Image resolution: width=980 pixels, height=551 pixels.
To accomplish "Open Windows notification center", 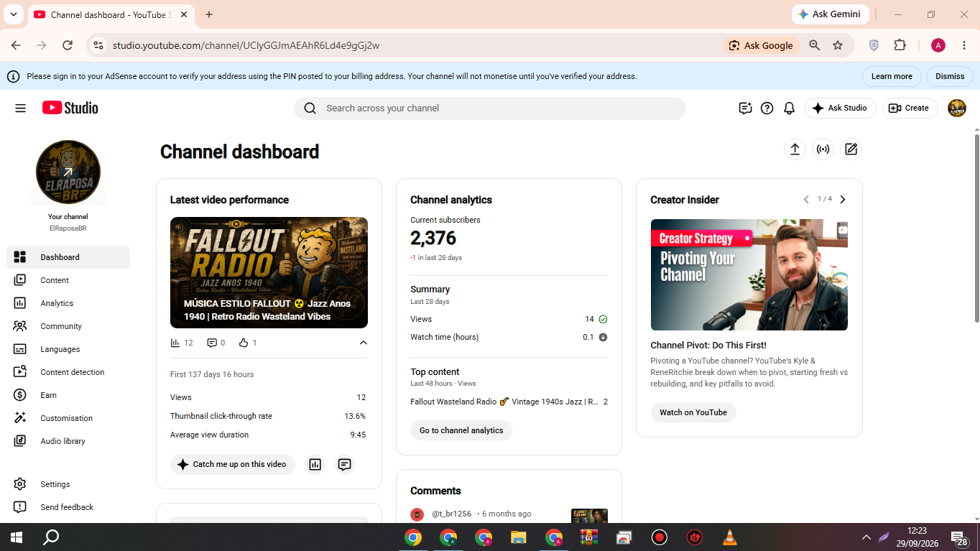I will coord(958,537).
